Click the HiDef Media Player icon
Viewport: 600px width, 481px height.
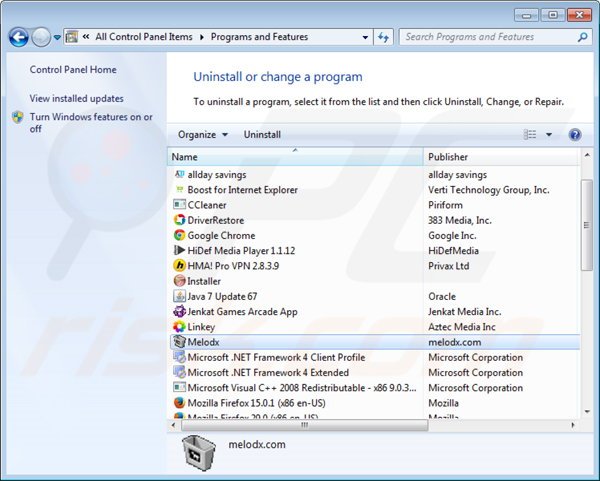click(x=179, y=251)
